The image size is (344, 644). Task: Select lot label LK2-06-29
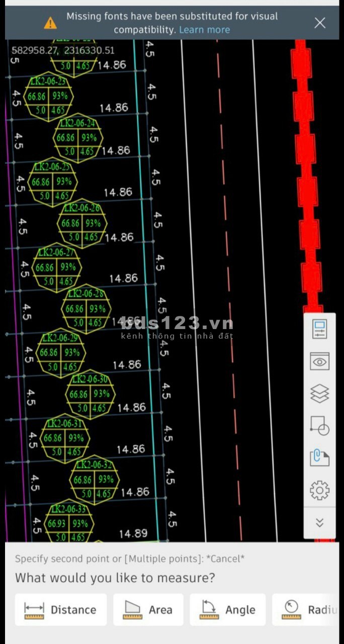click(x=60, y=338)
